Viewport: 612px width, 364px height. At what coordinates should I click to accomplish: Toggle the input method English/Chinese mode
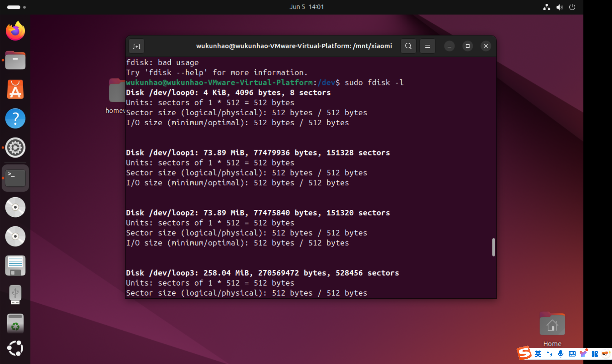[538, 354]
